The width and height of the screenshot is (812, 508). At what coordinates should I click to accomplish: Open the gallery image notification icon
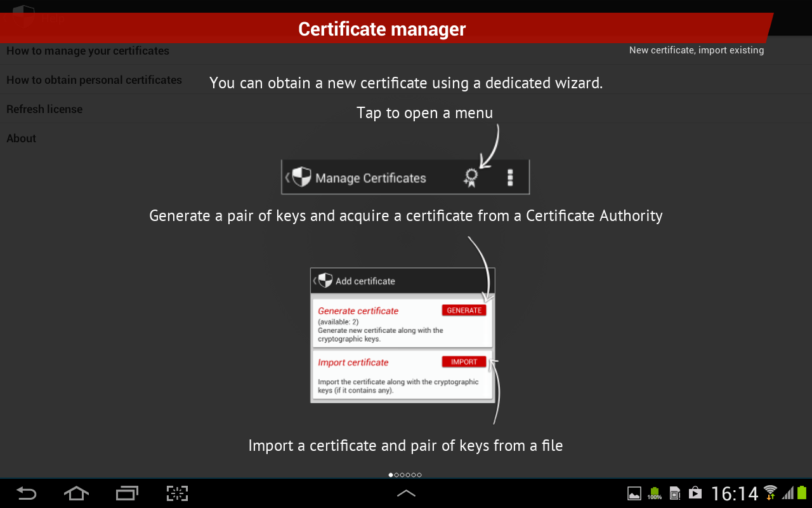634,493
